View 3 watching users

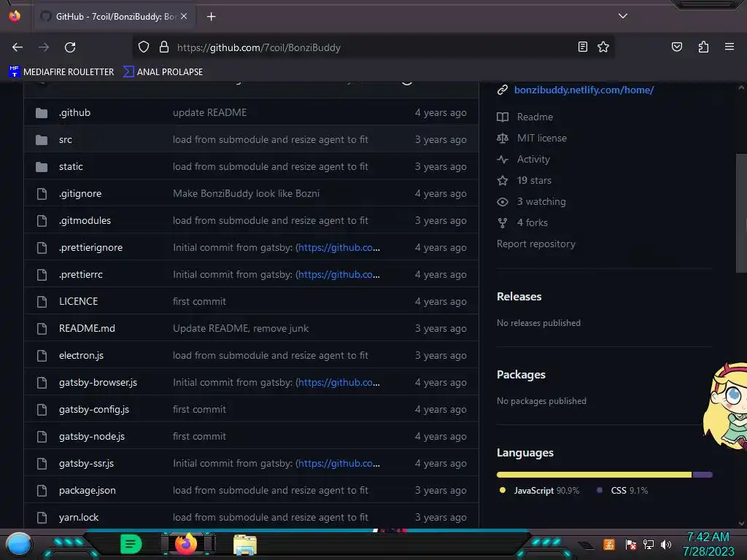541,201
